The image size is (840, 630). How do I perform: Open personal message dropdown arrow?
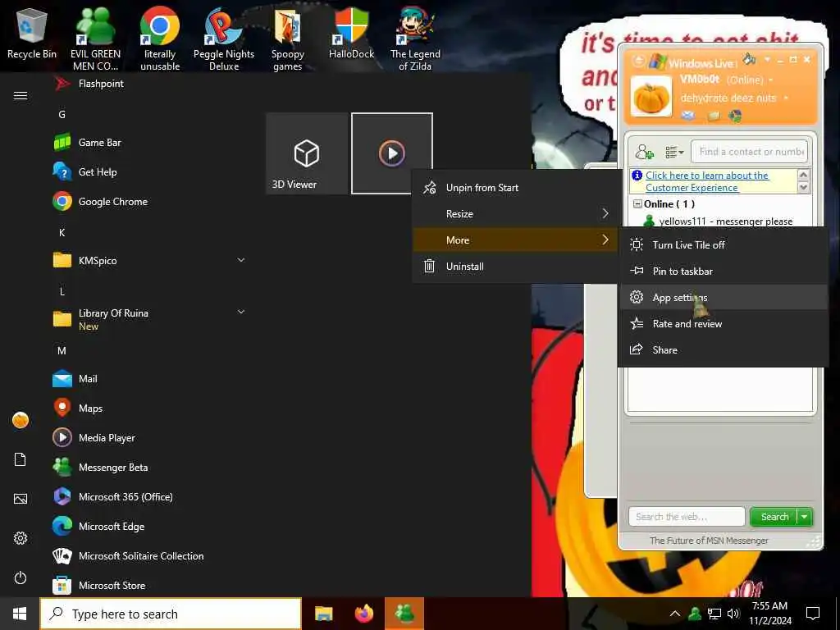point(786,98)
